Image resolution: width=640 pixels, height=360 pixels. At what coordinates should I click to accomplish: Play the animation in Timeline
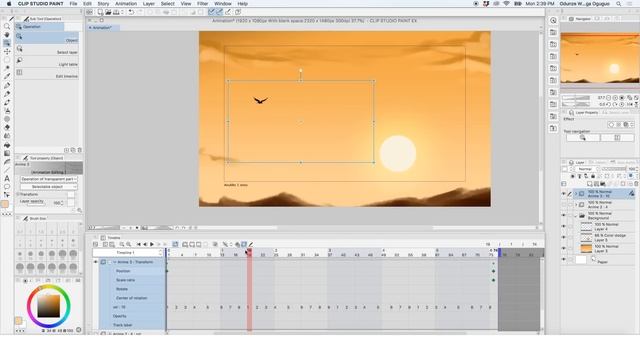pyautogui.click(x=152, y=244)
